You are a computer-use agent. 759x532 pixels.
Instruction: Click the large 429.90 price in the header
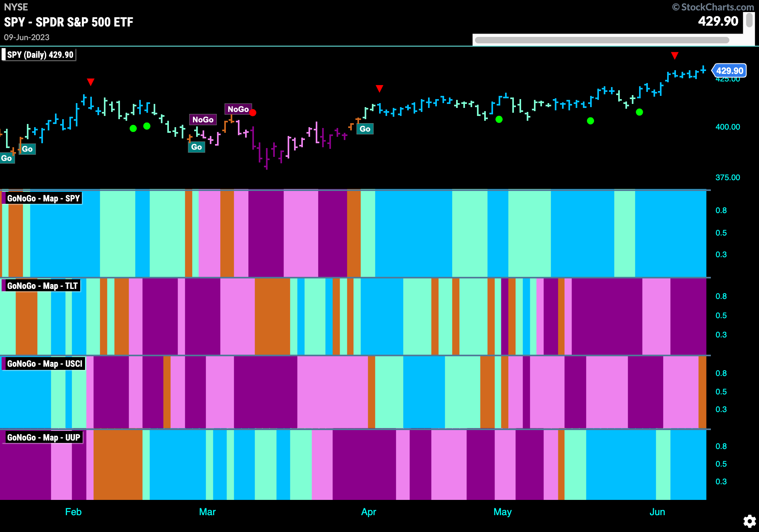pyautogui.click(x=718, y=21)
